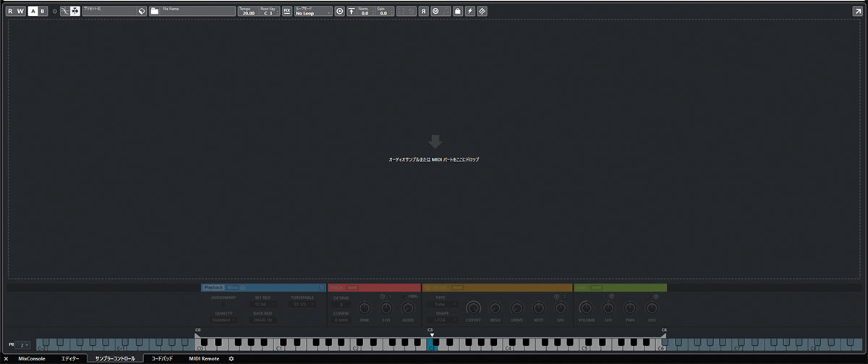The image size is (868, 364).
Task: Open the Filter mod tab
Action: (x=456, y=287)
